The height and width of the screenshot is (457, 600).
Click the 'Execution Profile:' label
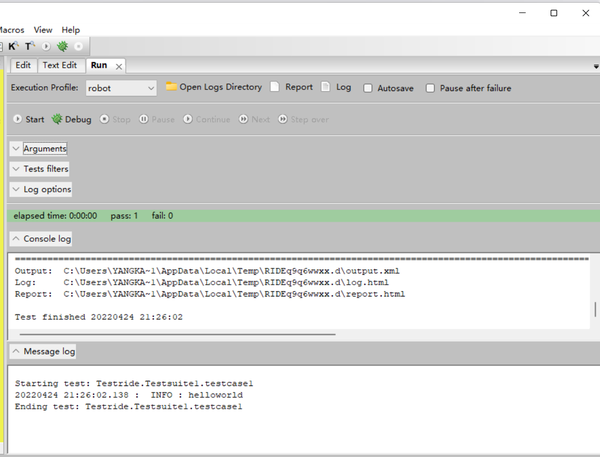click(44, 88)
